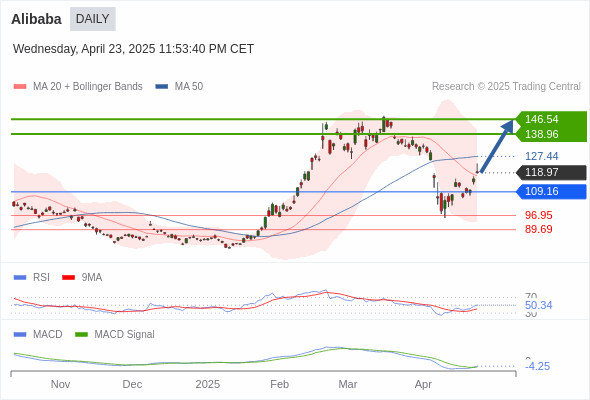Click the MACD legend color swatch
590x400 pixels.
click(20, 335)
